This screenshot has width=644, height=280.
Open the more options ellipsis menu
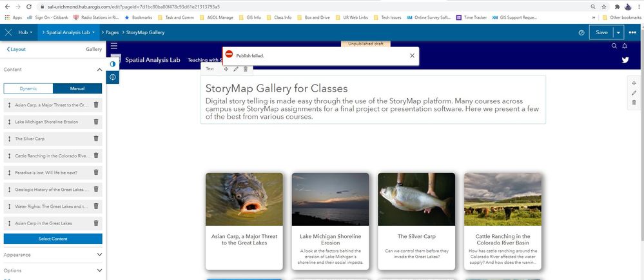coord(632,32)
